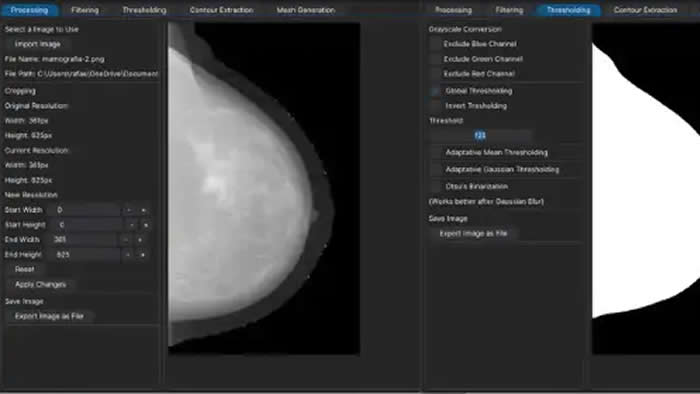Click 'Current Resolution' label
The height and width of the screenshot is (394, 700).
37,150
